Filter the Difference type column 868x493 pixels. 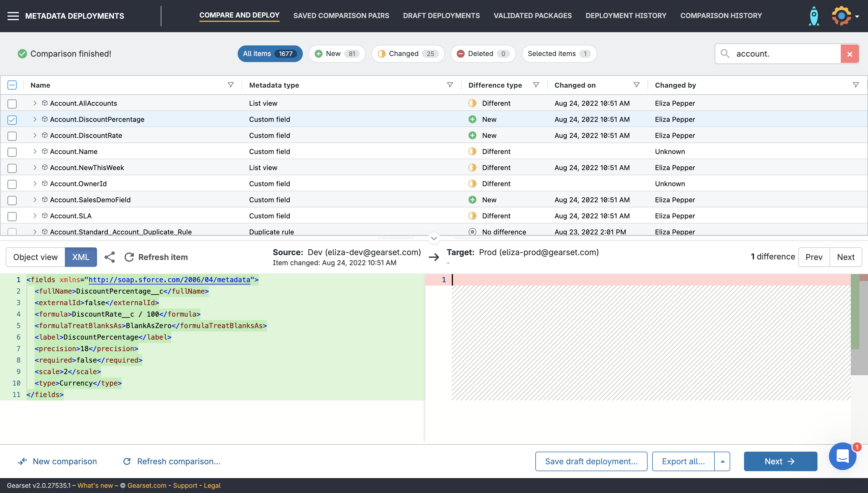[x=536, y=85]
